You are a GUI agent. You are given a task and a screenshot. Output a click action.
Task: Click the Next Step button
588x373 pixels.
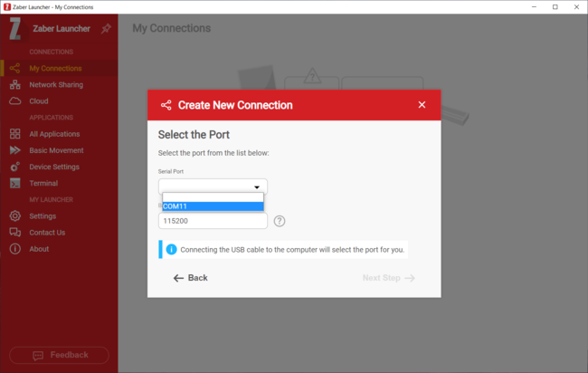(388, 278)
